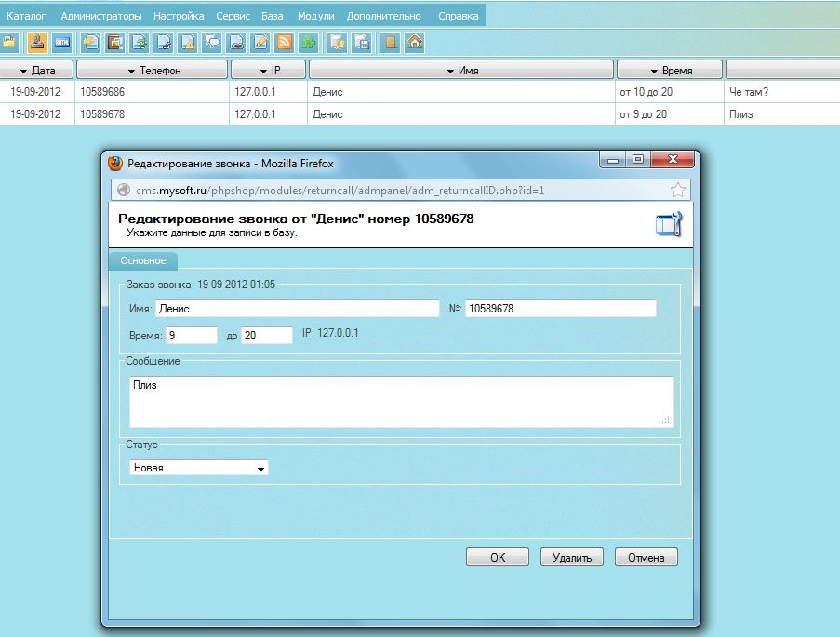Click the Имя input field containing Денис
840x637 pixels.
click(x=298, y=308)
